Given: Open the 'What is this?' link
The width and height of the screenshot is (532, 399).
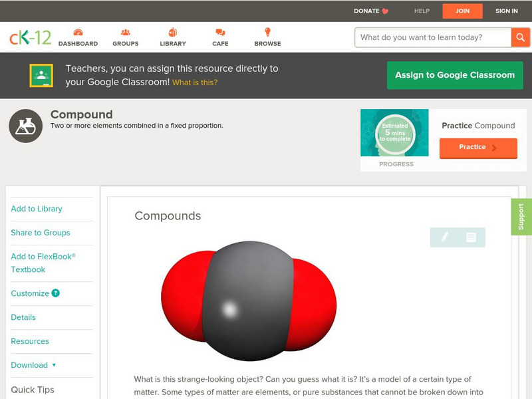Looking at the screenshot, I should pyautogui.click(x=195, y=82).
